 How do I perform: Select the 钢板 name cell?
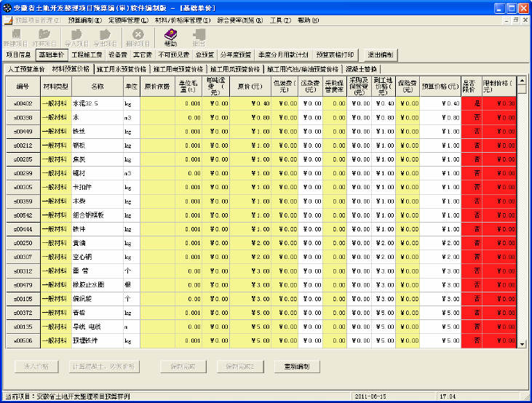tap(98, 145)
